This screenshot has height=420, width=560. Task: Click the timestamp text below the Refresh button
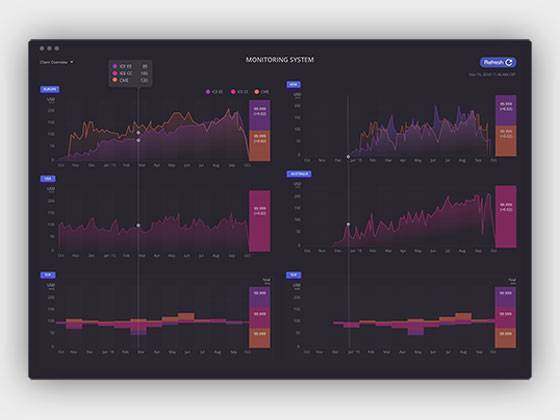click(492, 75)
